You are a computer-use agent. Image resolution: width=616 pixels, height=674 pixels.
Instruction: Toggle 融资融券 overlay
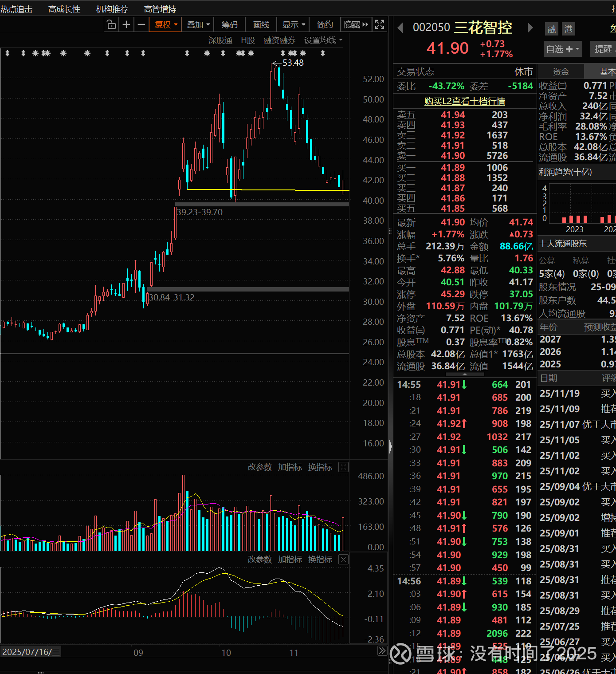point(279,40)
